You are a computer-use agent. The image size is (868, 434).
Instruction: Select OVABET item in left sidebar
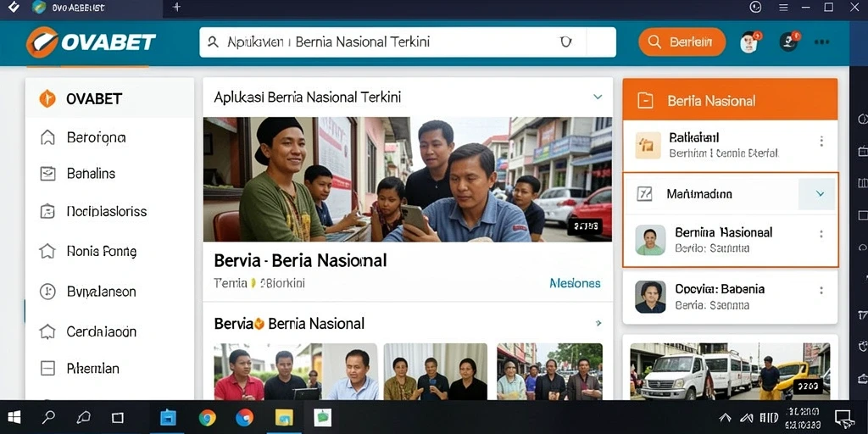coord(109,99)
